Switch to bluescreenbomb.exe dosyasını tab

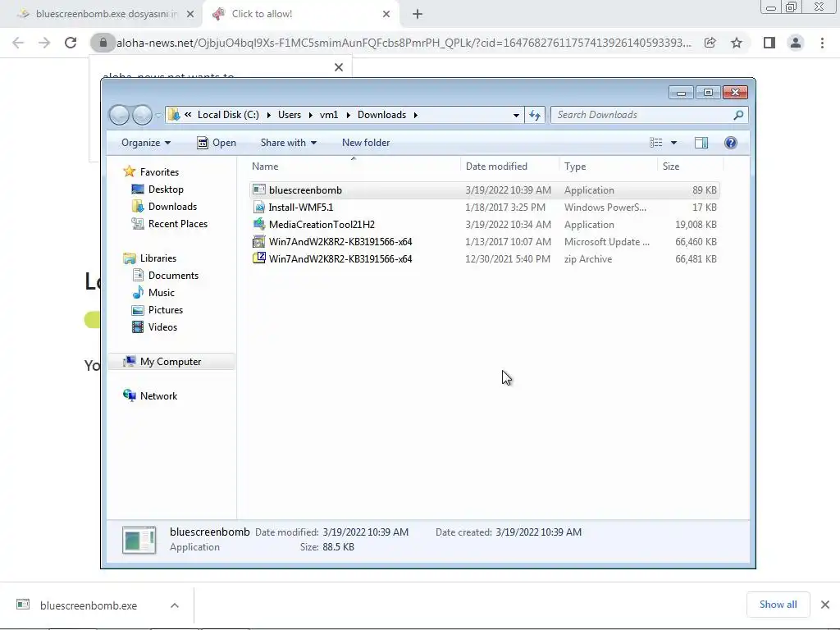click(101, 14)
